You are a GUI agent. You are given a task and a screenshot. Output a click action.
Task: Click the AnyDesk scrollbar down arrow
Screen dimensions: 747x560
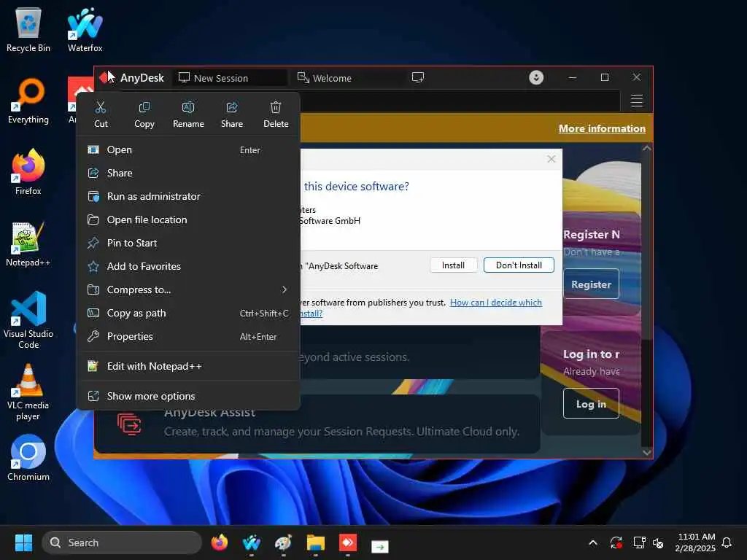tap(646, 452)
